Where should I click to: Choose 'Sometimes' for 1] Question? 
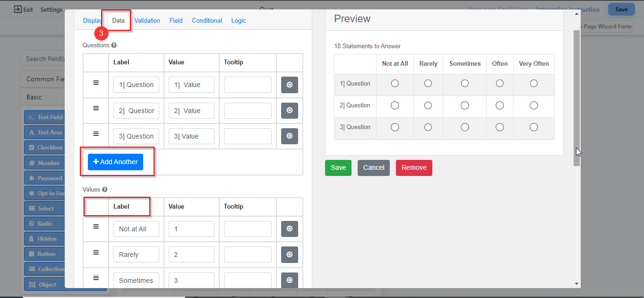[465, 83]
